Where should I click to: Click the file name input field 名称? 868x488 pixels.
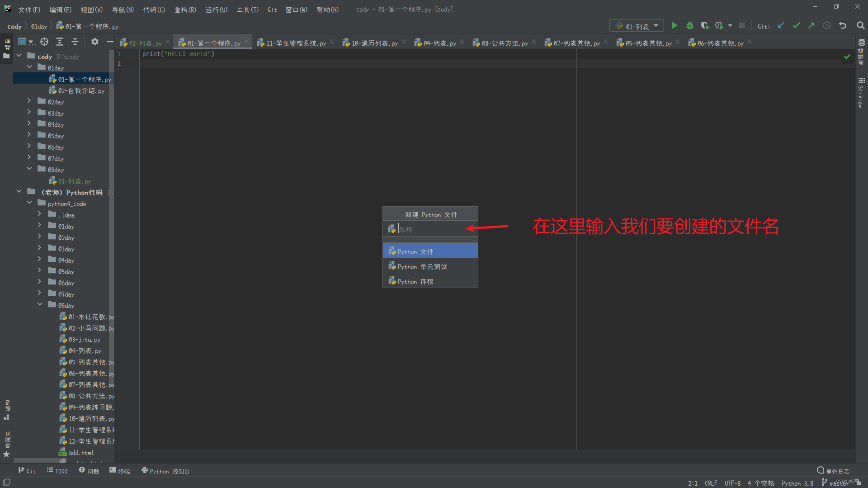tap(430, 229)
